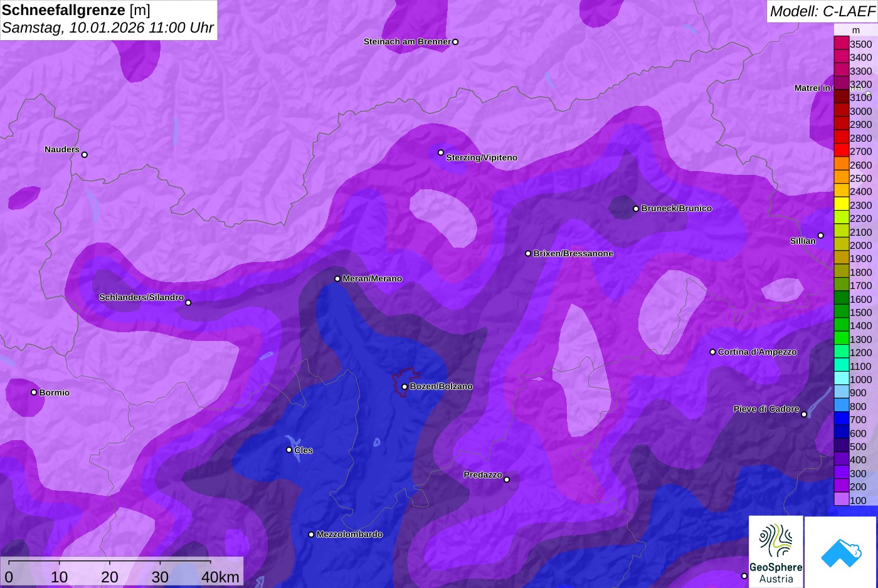The width and height of the screenshot is (878, 588).
Task: Click the dark red Bozen municipality outline
Action: pyautogui.click(x=406, y=382)
